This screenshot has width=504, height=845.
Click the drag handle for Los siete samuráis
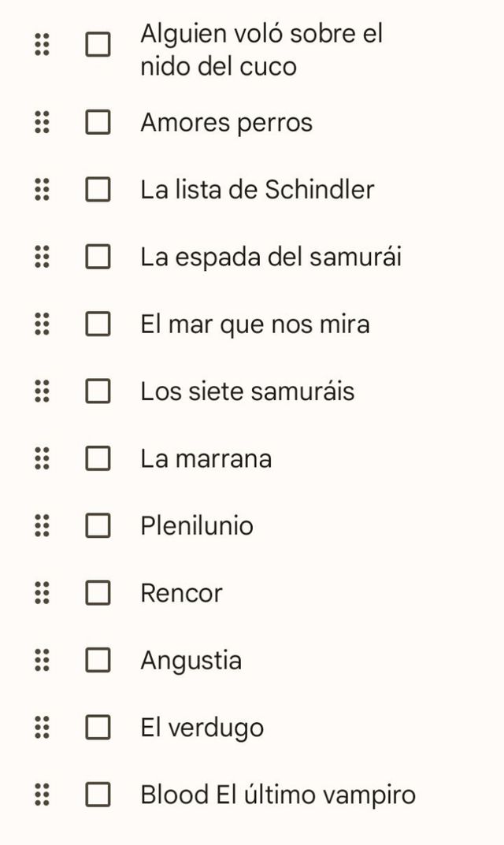point(42,391)
